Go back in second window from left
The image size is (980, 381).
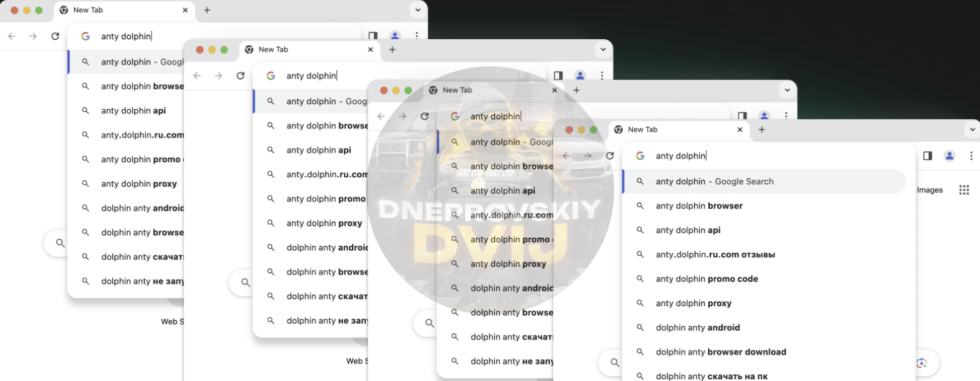[x=197, y=75]
